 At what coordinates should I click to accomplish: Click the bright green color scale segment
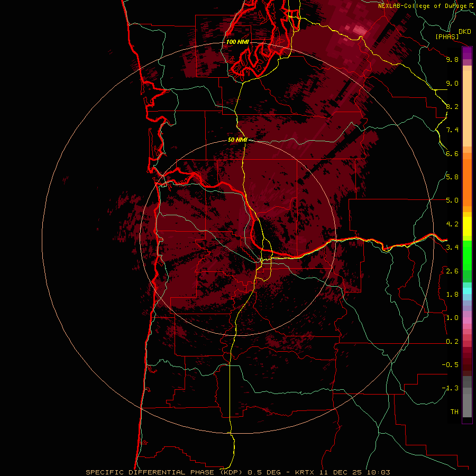pos(467,255)
